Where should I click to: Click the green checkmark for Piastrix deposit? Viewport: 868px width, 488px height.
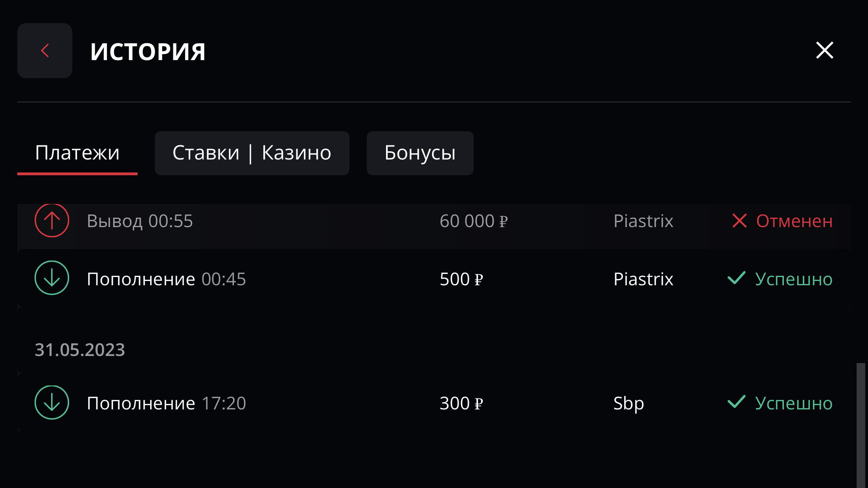[736, 278]
